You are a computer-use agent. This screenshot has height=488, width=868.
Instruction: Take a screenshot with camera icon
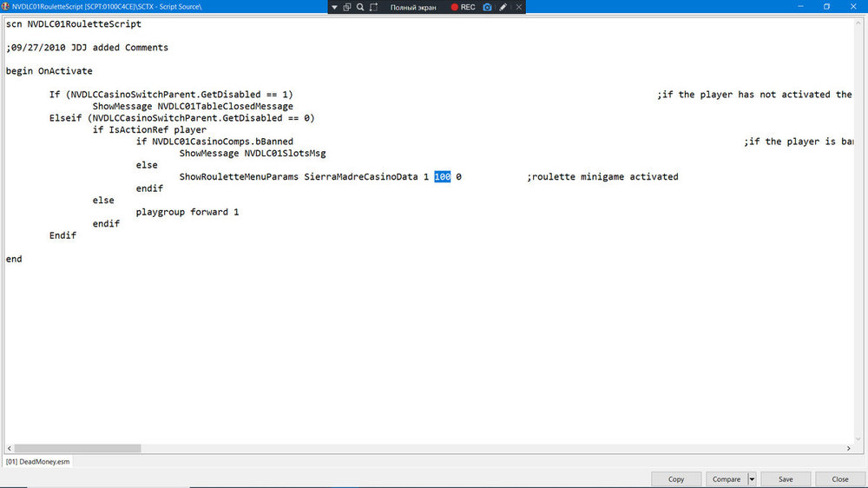pos(487,7)
